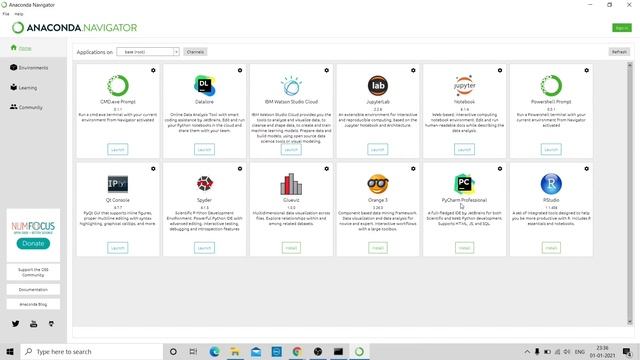Install RStudio
The width and height of the screenshot is (640, 360).
coord(551,248)
